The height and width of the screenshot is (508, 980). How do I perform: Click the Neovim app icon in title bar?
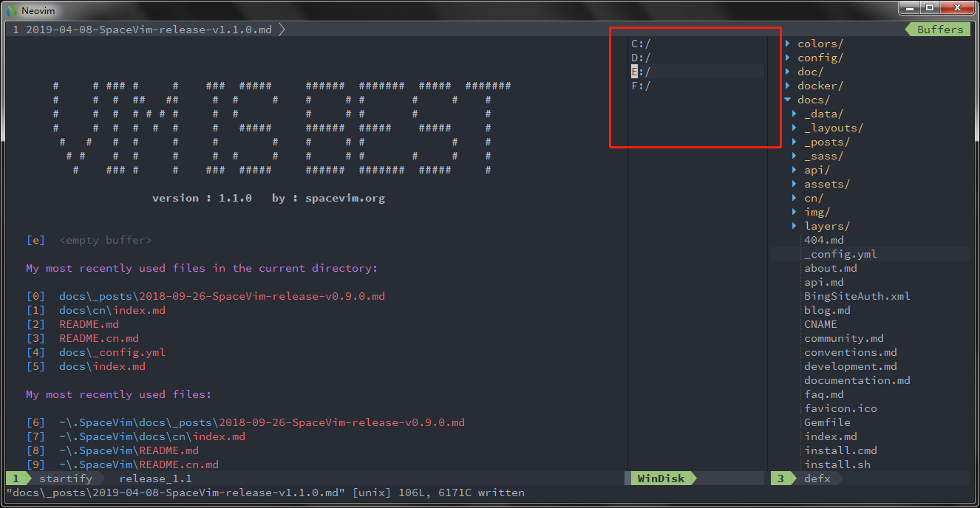[12, 10]
